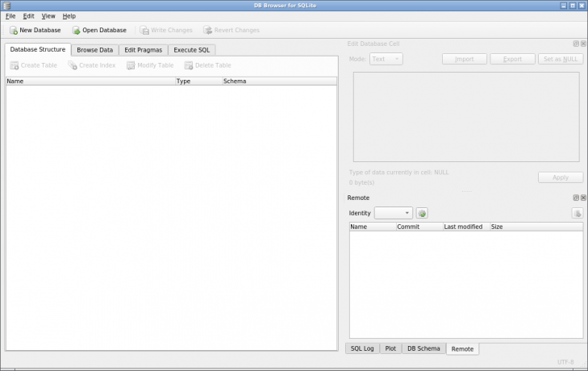Close the Edit Database Cell panel
The height and width of the screenshot is (371, 588).
point(583,44)
